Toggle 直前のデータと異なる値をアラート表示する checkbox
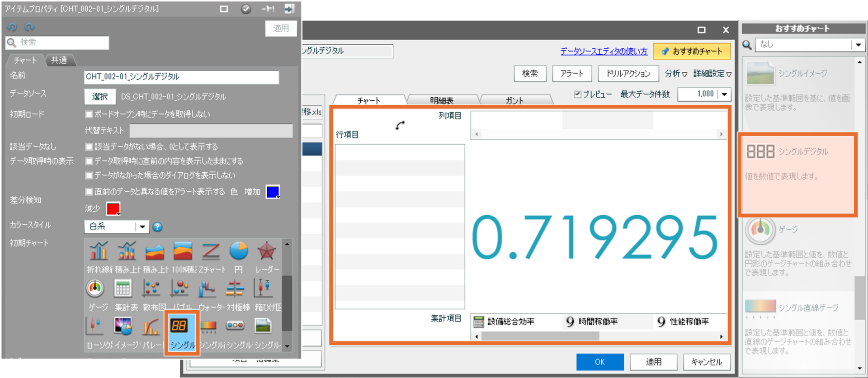 [89, 192]
